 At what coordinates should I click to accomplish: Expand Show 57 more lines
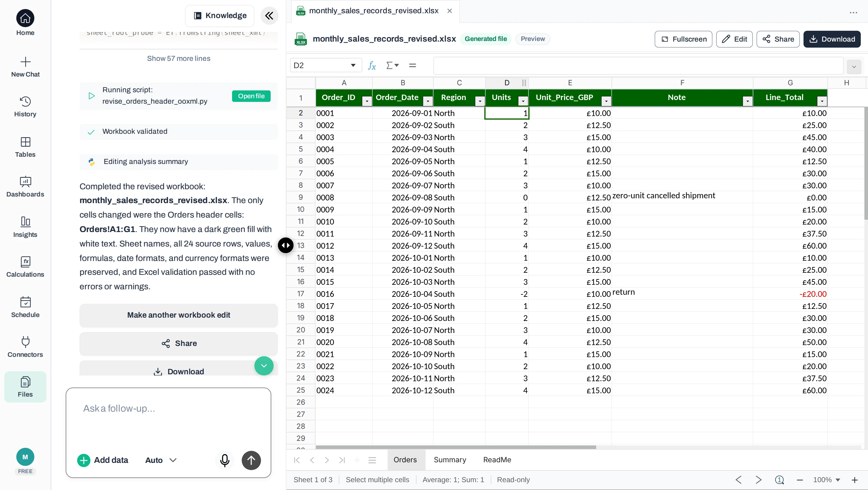(x=179, y=58)
